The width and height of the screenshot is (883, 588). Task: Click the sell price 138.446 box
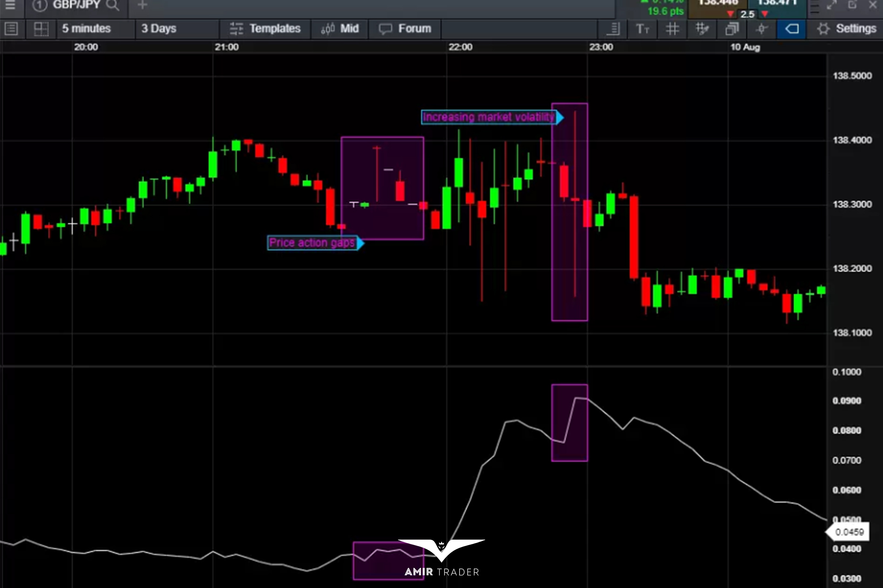tap(717, 8)
